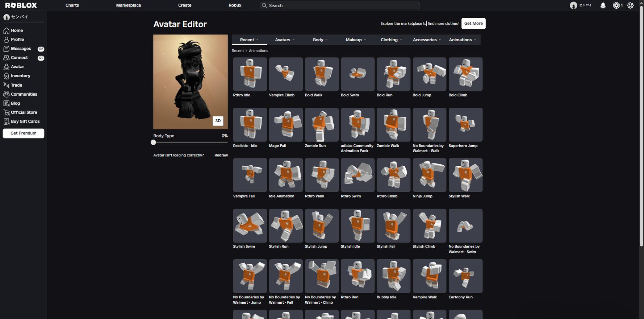Toggle the avatar 3D view button
644x319 pixels.
pyautogui.click(x=218, y=121)
